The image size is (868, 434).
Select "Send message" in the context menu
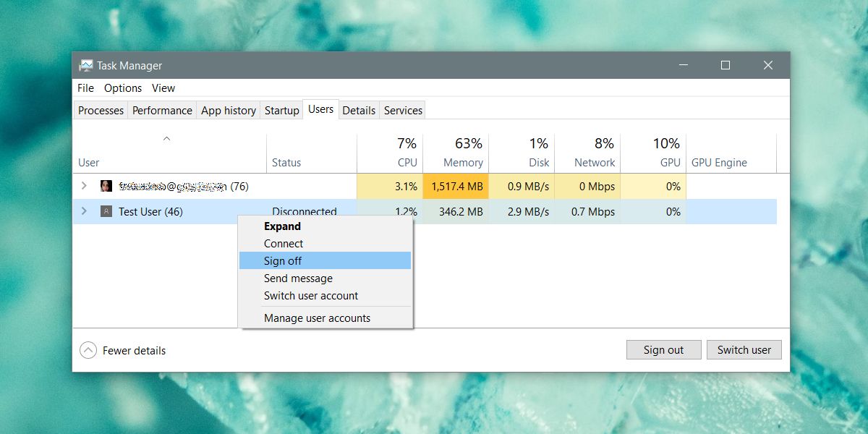(x=298, y=278)
